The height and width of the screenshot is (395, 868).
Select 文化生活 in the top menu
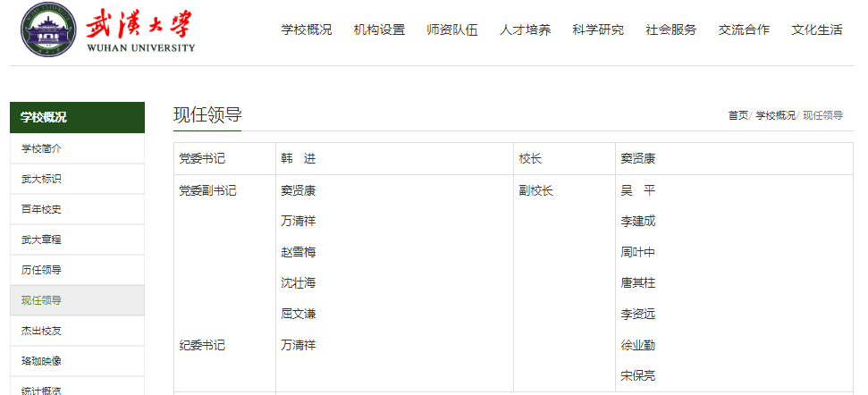pos(816,29)
